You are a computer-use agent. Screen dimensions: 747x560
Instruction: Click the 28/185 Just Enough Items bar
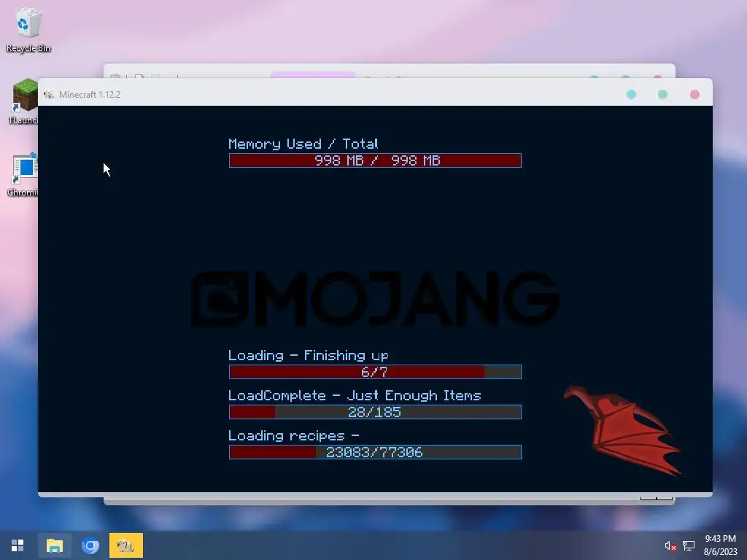point(375,412)
